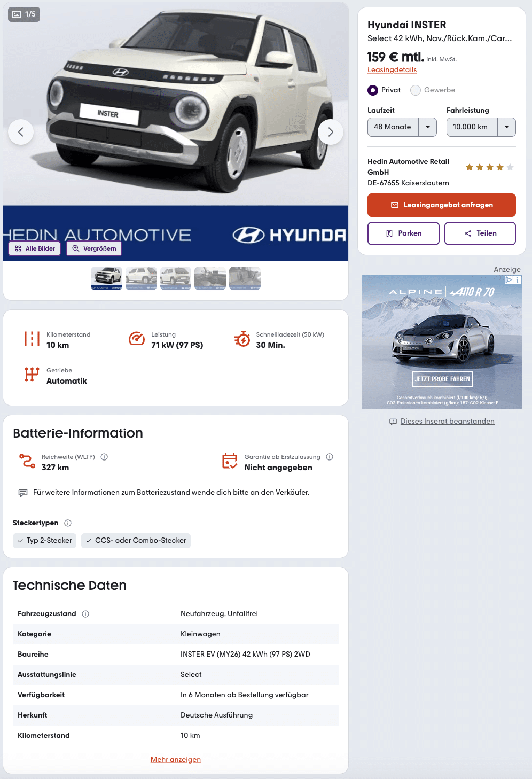Click info icon beside Garantie ab Erstzulassung
The width and height of the screenshot is (532, 779).
[330, 457]
